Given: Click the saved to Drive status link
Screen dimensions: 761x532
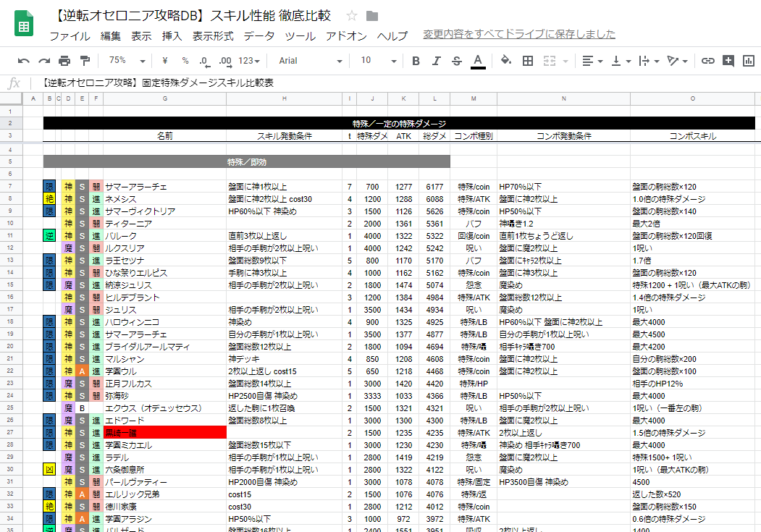Looking at the screenshot, I should tap(519, 34).
